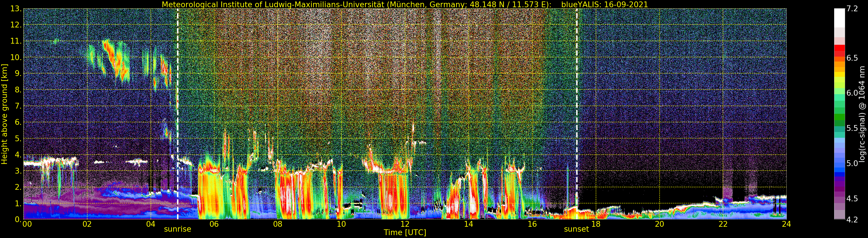Click the time axis tick label "20"
The height and width of the screenshot is (238, 868).
tap(659, 224)
